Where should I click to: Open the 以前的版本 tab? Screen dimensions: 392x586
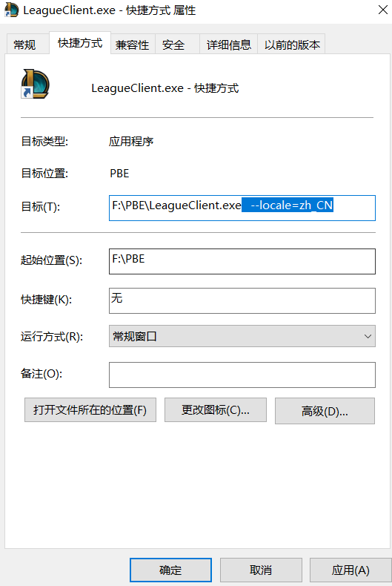pyautogui.click(x=292, y=45)
